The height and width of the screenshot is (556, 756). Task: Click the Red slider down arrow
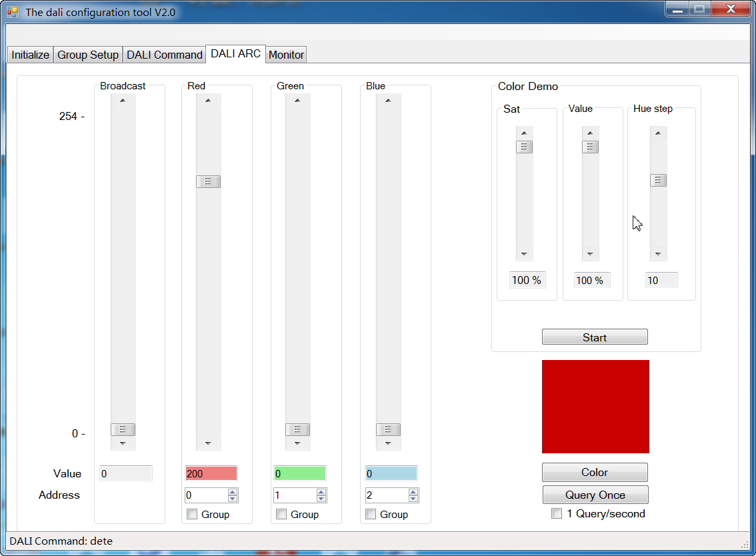pyautogui.click(x=208, y=443)
